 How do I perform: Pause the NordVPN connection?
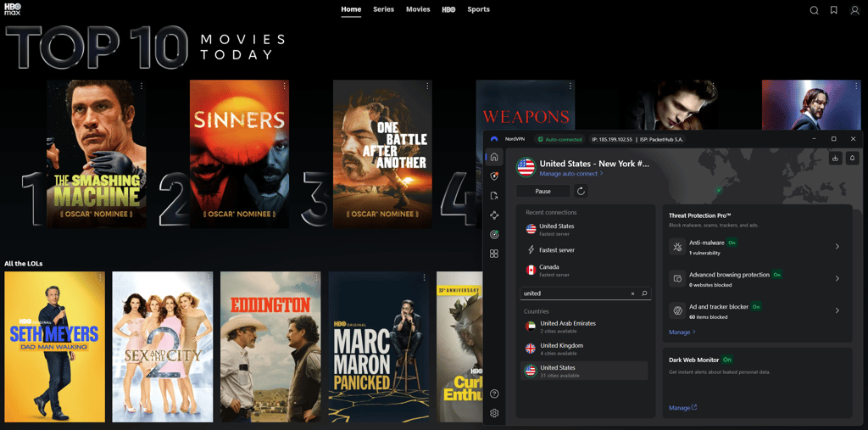click(x=543, y=191)
